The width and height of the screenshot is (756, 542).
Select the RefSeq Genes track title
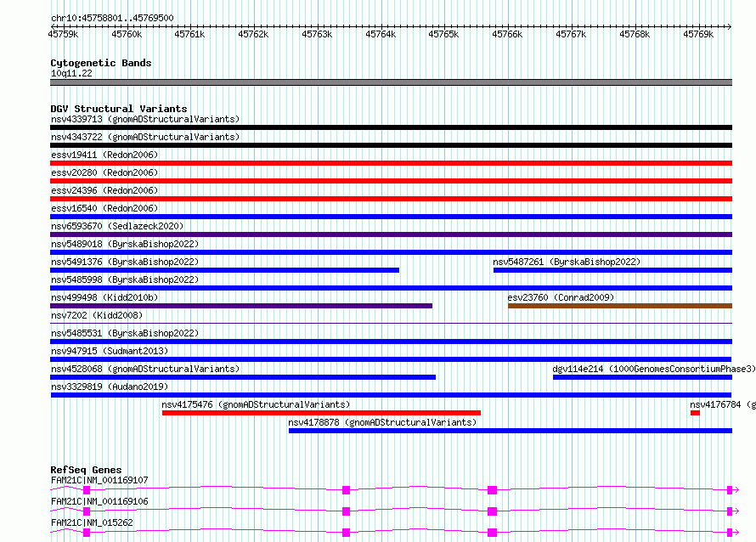(87, 470)
